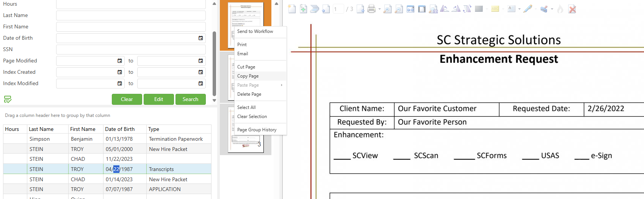Open the text note tool dropdown arrow

pyautogui.click(x=519, y=9)
